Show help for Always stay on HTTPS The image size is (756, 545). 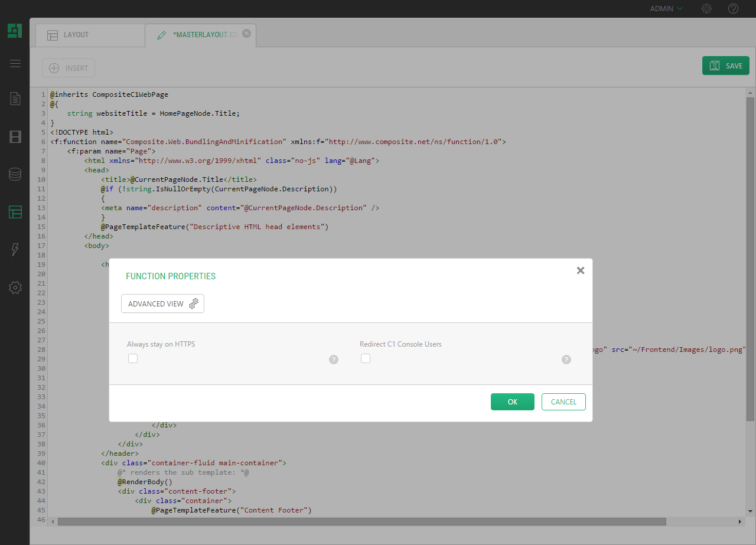(x=334, y=360)
